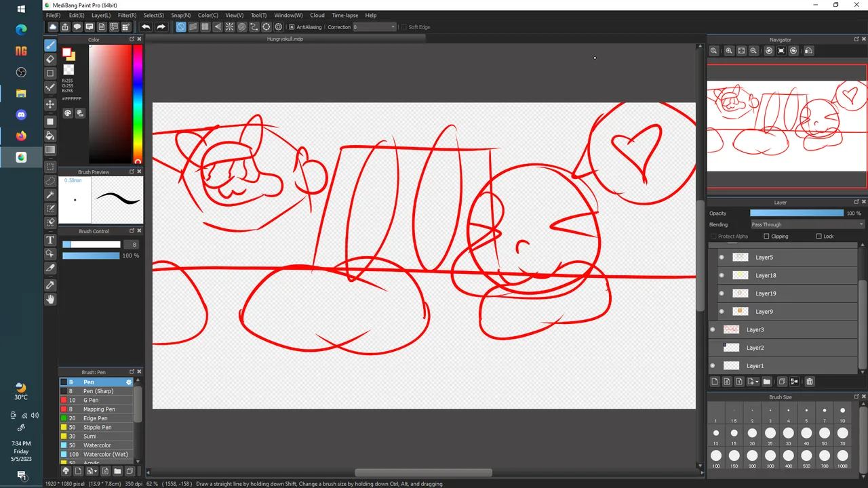Click Navigator zoom in icon
This screenshot has width=868, height=488.
click(x=729, y=51)
